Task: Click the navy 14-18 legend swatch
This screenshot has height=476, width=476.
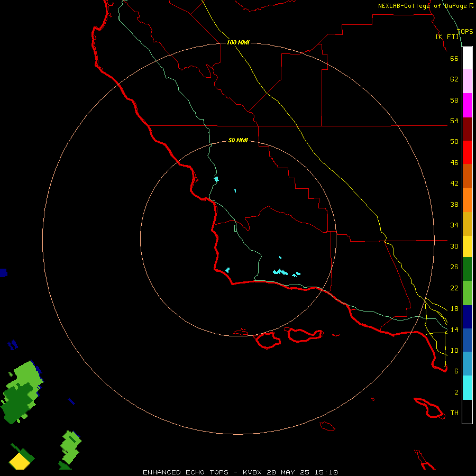Action: coord(467,317)
